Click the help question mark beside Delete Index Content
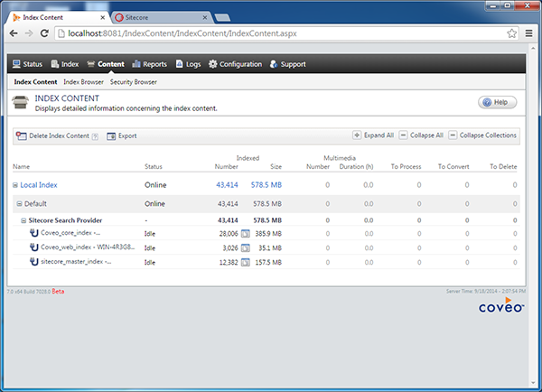This screenshot has height=392, width=542. (95, 136)
